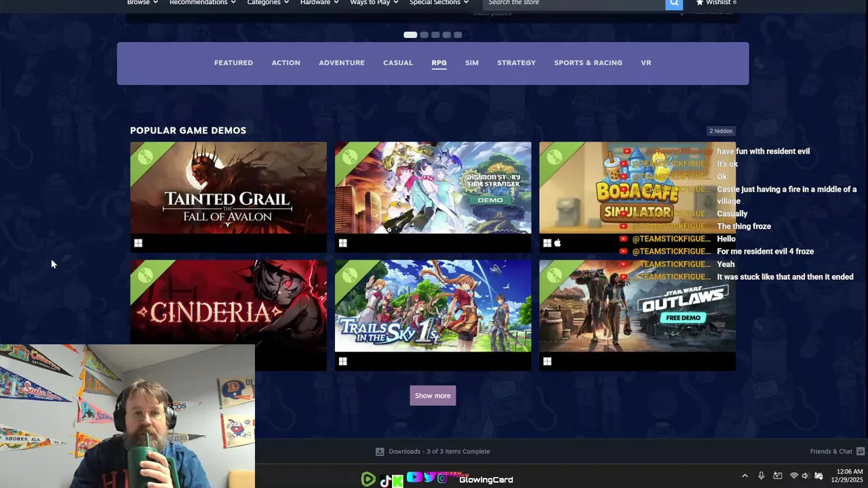
Task: Open Digimon Story Time Stranger demo card
Action: click(x=433, y=197)
